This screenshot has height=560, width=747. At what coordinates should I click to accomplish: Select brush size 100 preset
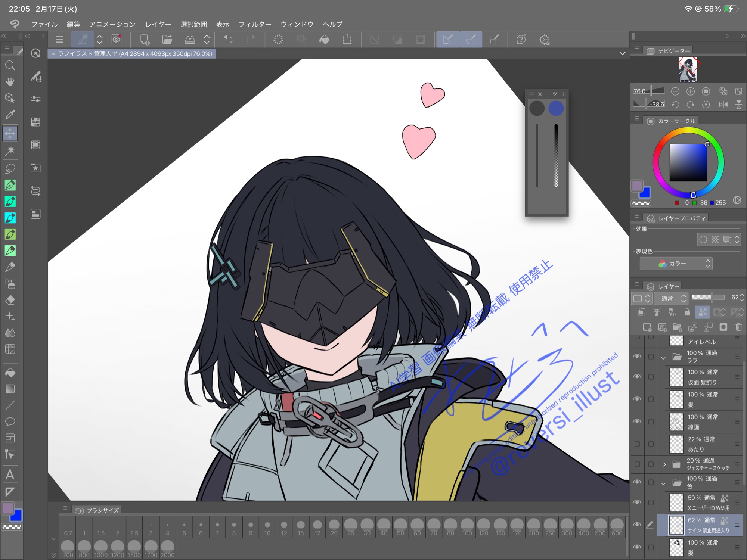(x=467, y=527)
